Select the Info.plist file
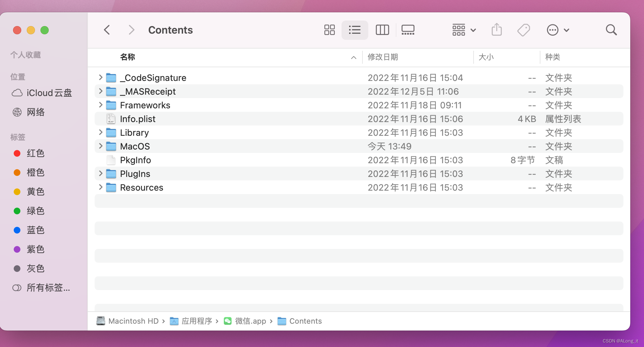 click(x=138, y=119)
